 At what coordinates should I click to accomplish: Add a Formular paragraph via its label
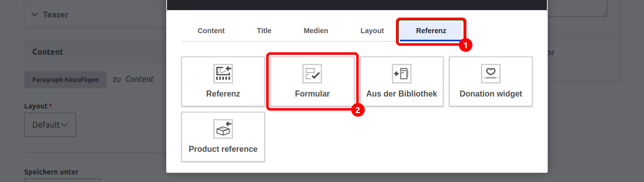point(312,94)
